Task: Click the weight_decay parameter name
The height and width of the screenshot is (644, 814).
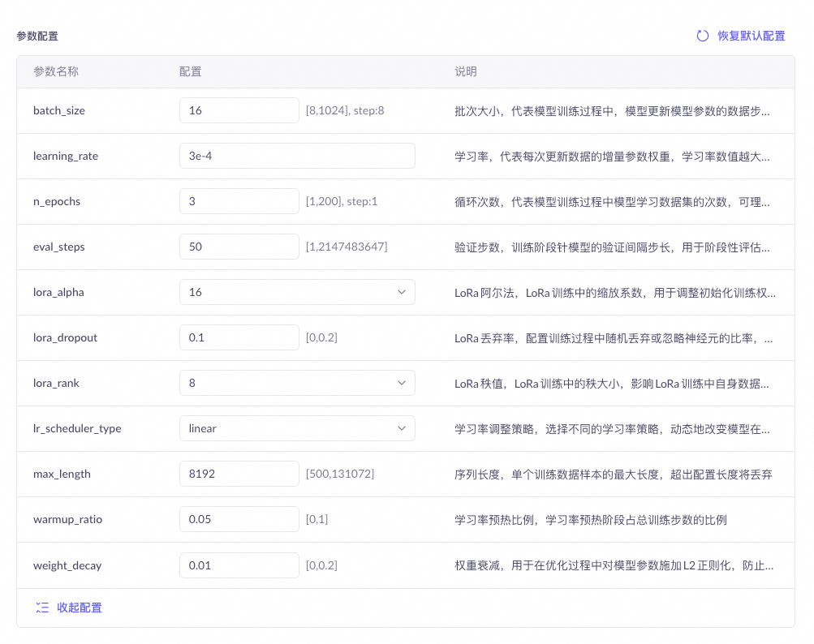Action: click(67, 565)
